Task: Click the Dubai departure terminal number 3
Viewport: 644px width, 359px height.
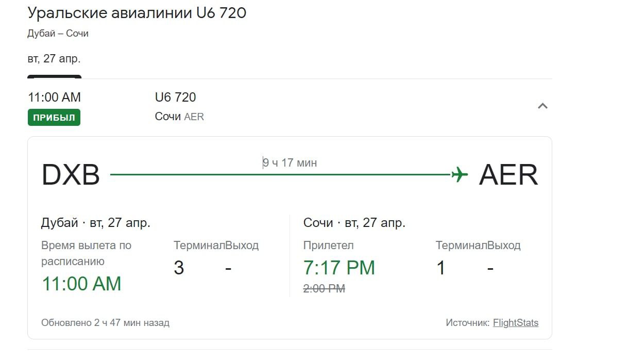Action: (x=179, y=268)
